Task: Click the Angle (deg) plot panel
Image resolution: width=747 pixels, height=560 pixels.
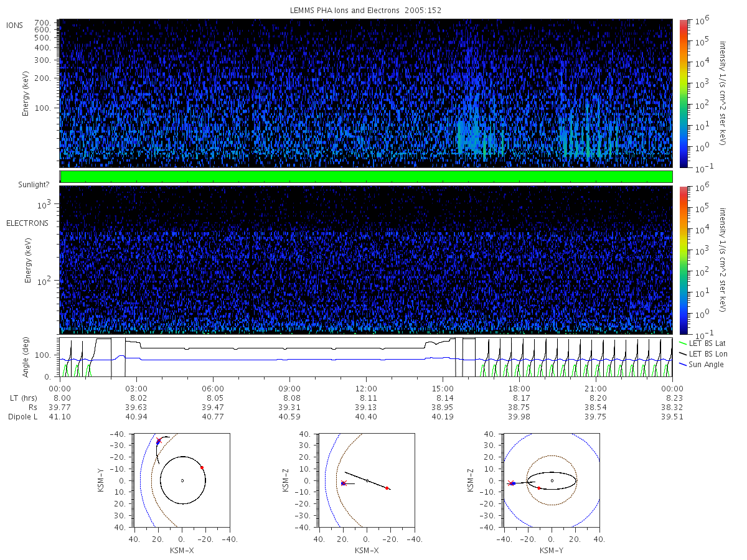Action: (x=366, y=357)
